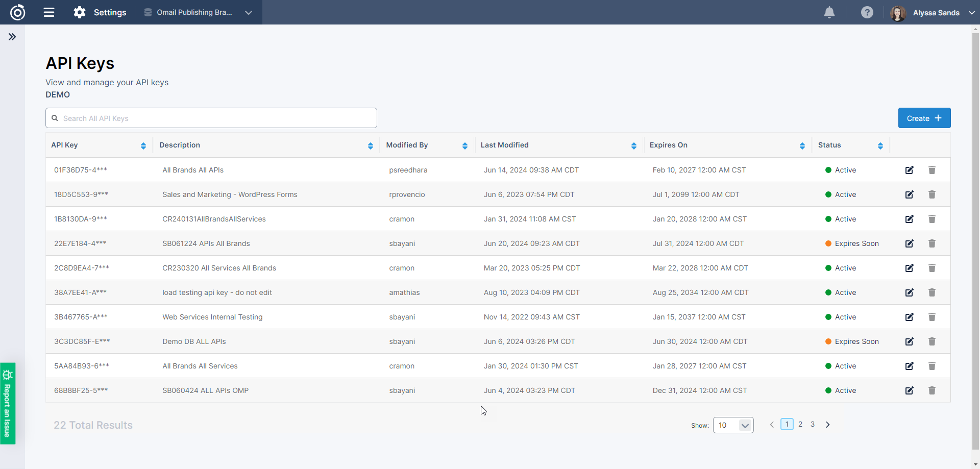Edit the SB060424 ALL APIs OMP key
The width and height of the screenshot is (980, 469).
pos(909,390)
